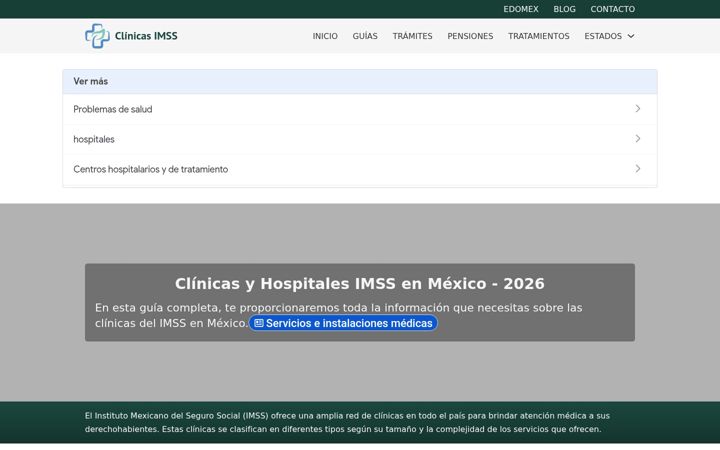720x450 pixels.
Task: Click the icon inside Servicios e instalaciones button
Action: pos(259,323)
